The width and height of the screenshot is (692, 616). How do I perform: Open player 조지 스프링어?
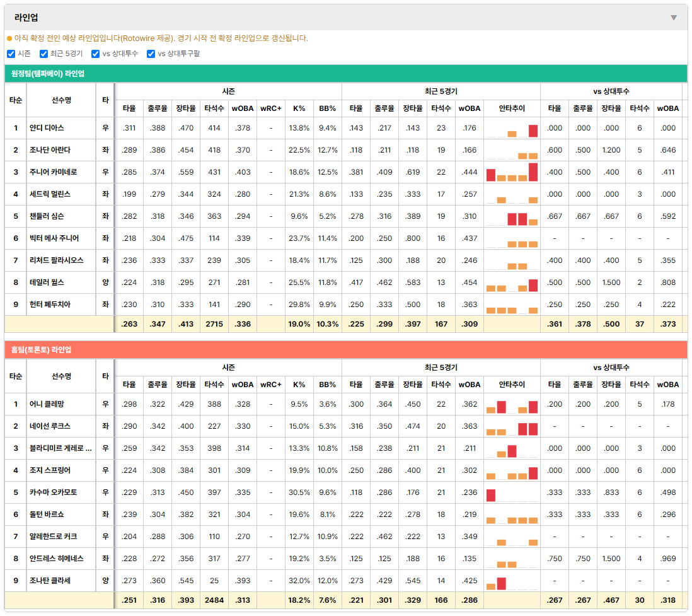pos(50,470)
